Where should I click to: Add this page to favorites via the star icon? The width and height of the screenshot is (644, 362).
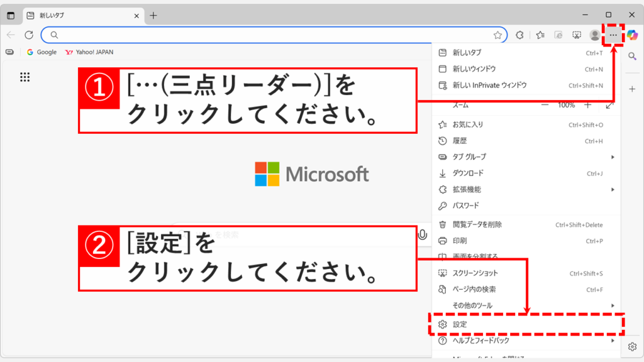click(x=499, y=35)
